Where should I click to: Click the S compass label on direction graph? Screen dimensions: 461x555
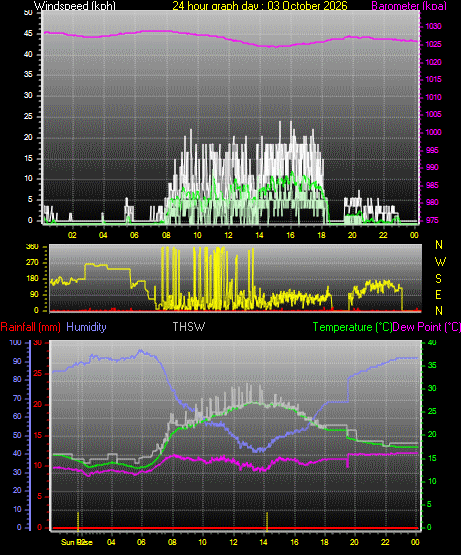(x=439, y=279)
